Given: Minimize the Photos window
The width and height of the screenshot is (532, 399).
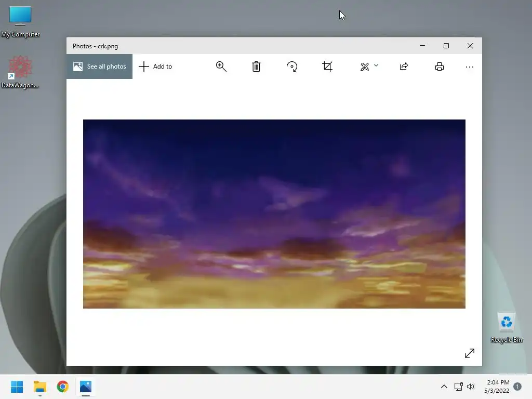Looking at the screenshot, I should coord(422,46).
